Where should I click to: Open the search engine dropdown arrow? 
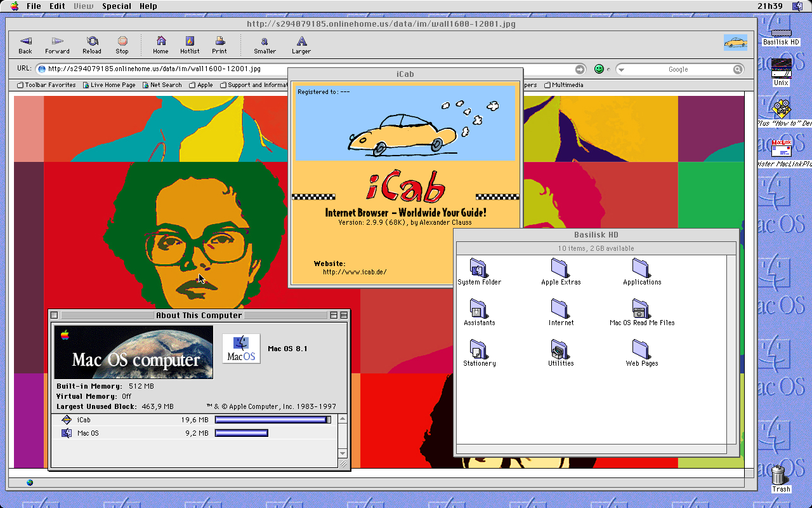pos(622,70)
